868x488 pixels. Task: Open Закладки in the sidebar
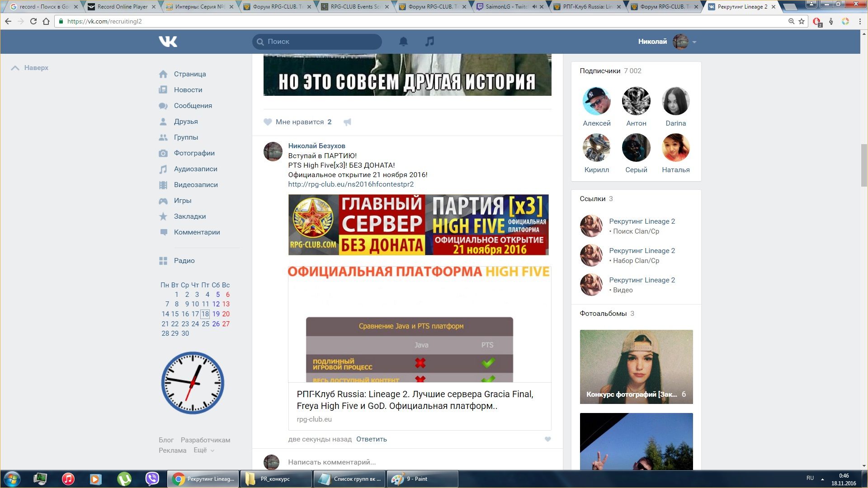click(189, 216)
